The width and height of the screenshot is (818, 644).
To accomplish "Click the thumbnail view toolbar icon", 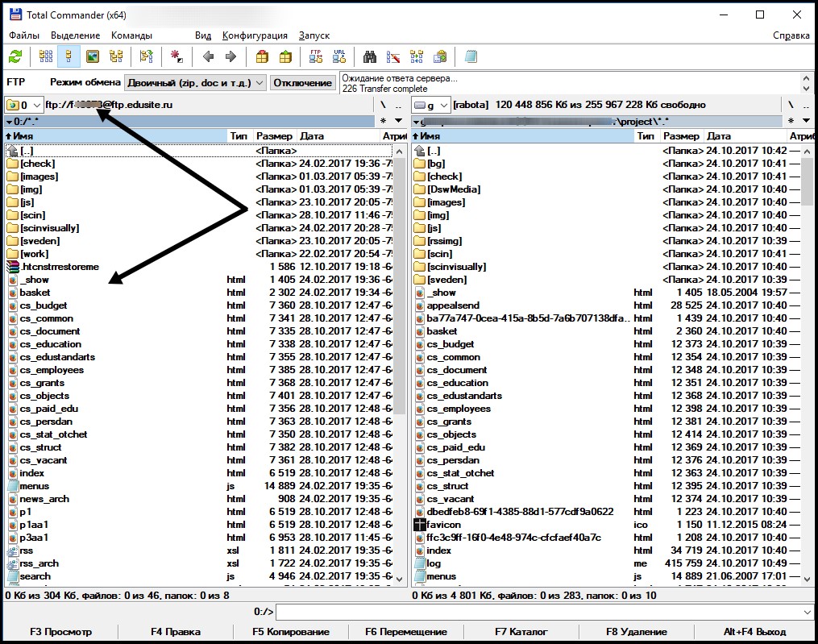I will click(93, 56).
